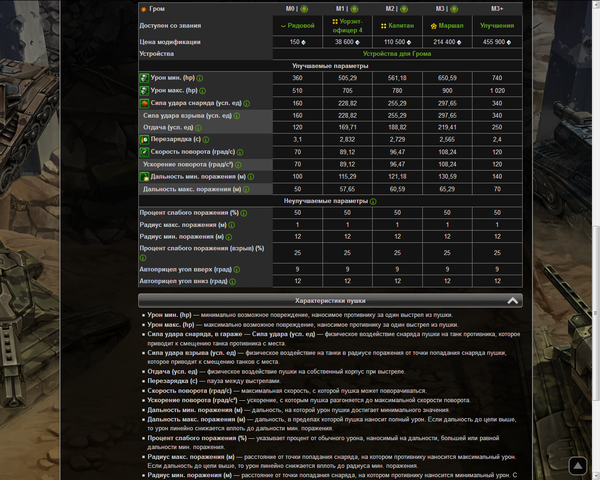
Task: Open info icon for Ускорение поворота row
Action: tap(238, 165)
